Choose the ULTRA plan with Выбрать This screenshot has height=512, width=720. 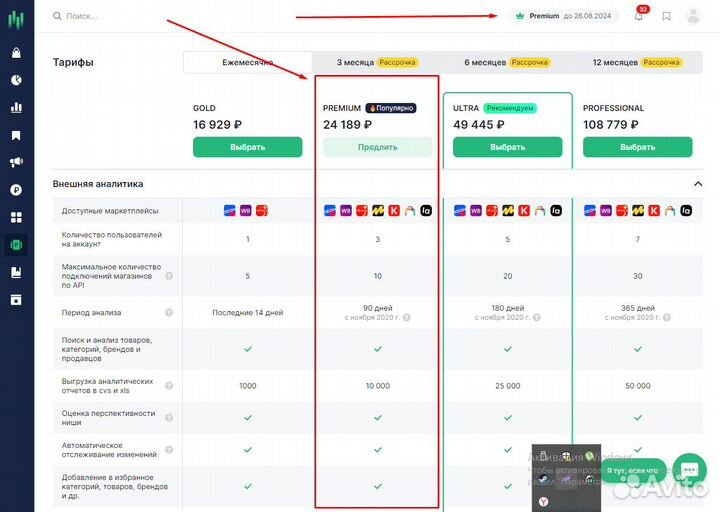507,147
